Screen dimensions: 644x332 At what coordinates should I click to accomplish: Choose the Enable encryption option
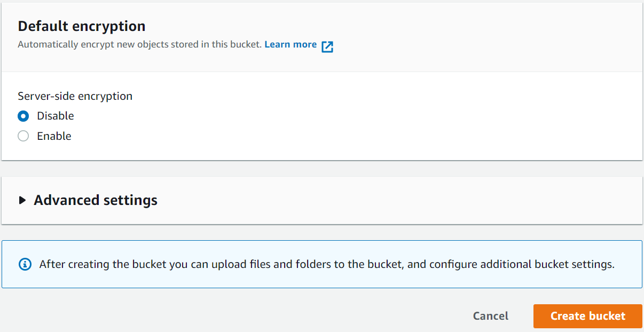pyautogui.click(x=23, y=136)
